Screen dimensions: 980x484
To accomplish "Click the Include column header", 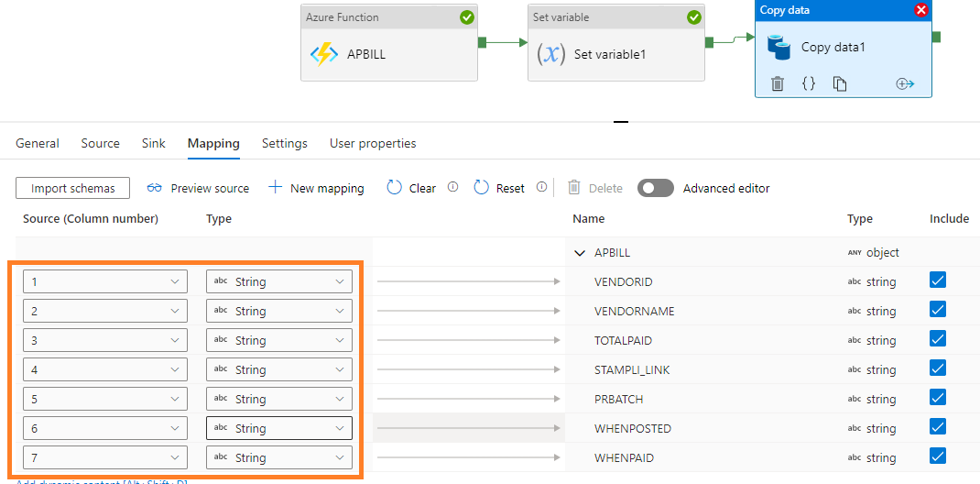I will 950,219.
